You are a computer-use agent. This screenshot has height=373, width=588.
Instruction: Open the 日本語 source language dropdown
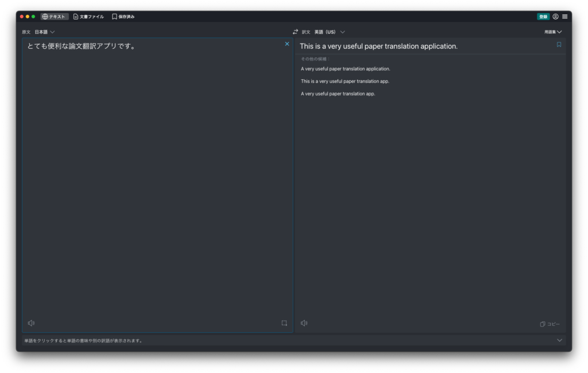(x=45, y=32)
